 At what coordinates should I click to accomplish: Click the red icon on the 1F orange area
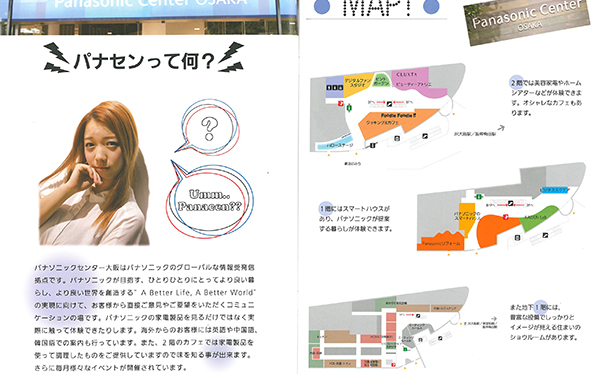pos(505,217)
